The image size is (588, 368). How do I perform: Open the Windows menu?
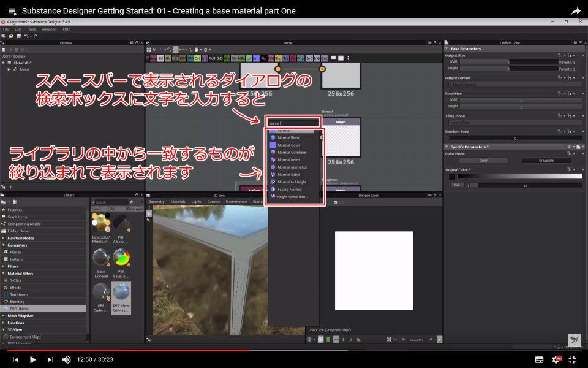(x=49, y=29)
